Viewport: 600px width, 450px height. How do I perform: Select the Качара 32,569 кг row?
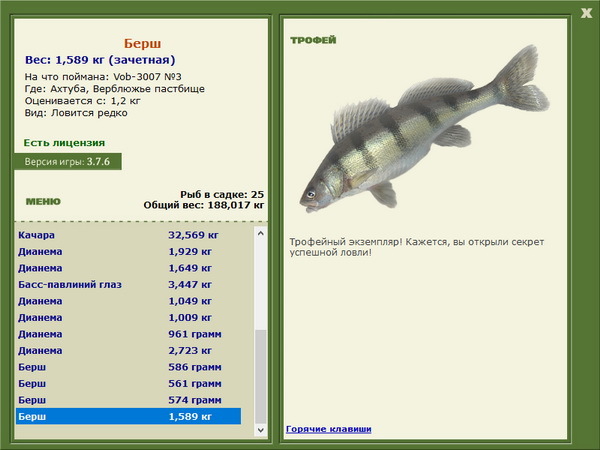[129, 235]
